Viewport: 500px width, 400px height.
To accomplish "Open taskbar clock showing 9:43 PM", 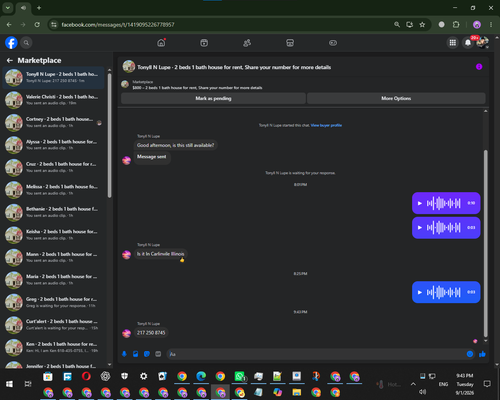I will point(465,384).
